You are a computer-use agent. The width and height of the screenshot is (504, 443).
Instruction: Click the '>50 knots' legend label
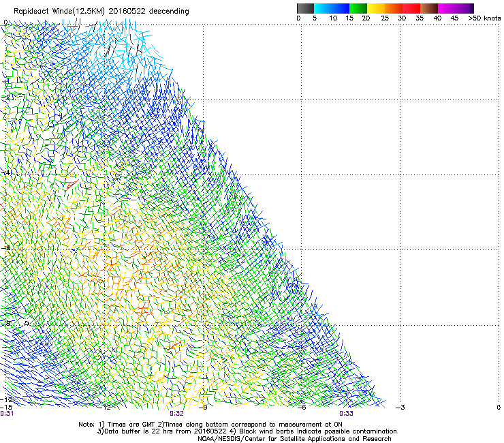(x=484, y=18)
